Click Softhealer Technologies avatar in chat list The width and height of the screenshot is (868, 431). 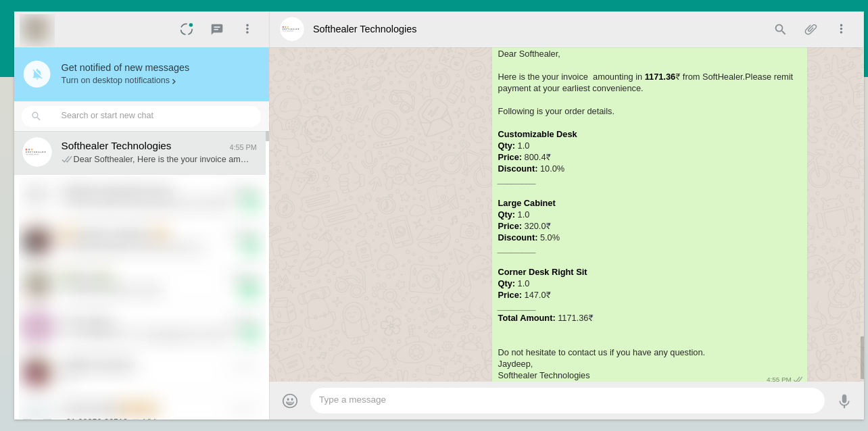(37, 152)
